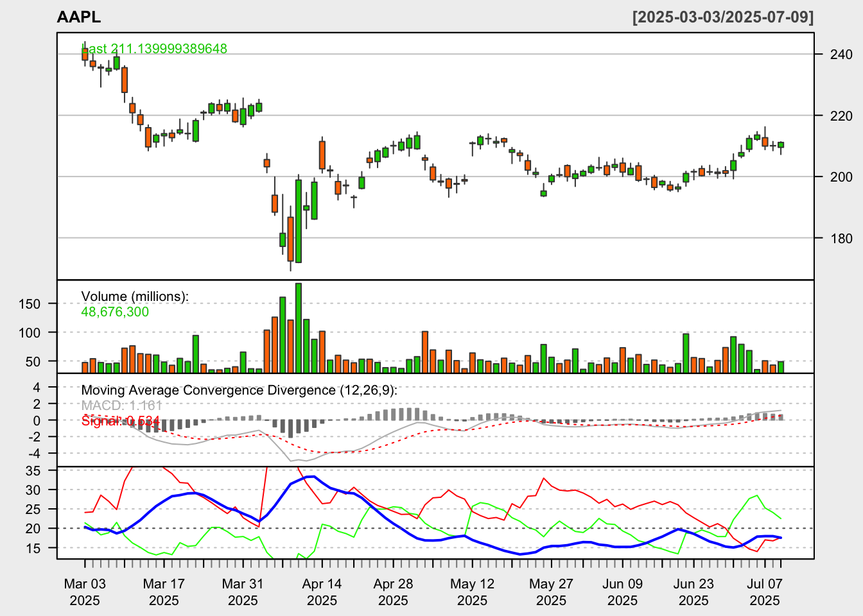
Task: Click the Mar 03 2025 date label
Action: click(x=85, y=592)
